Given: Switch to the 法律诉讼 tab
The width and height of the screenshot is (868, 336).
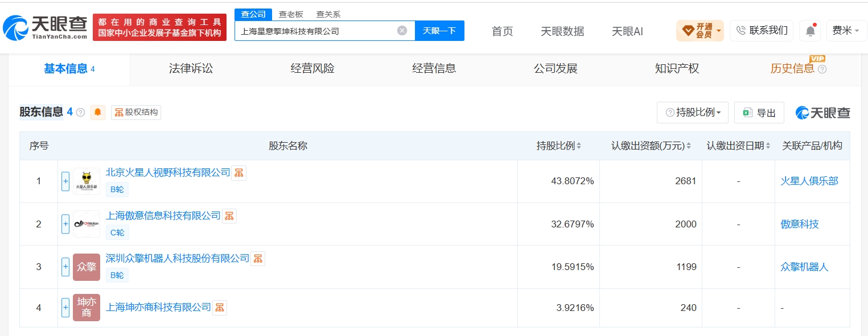Looking at the screenshot, I should 191,69.
